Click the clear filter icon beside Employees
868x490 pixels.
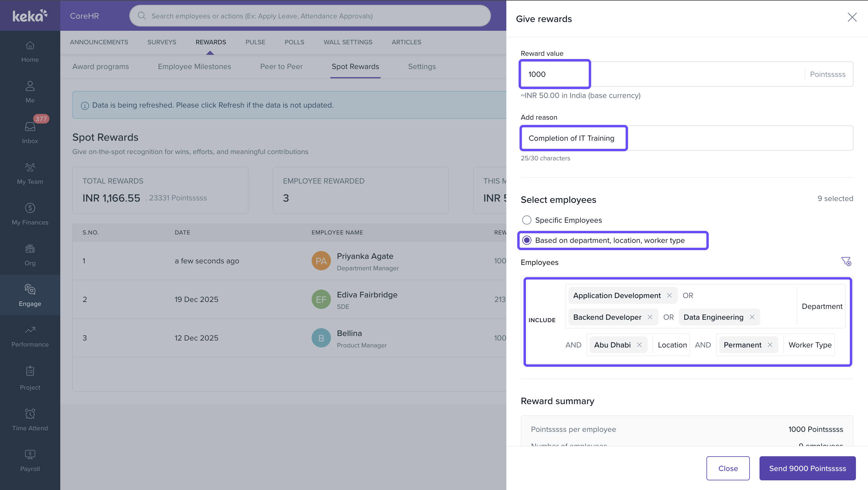pos(846,262)
